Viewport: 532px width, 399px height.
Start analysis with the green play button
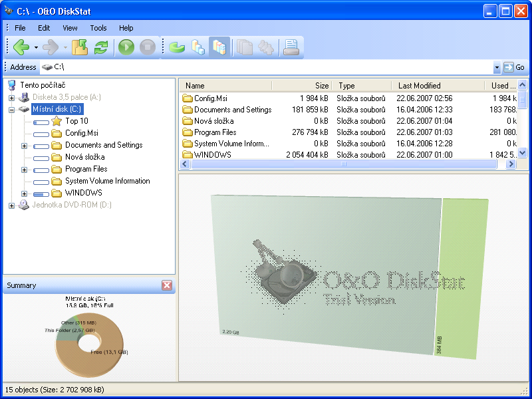[x=126, y=47]
